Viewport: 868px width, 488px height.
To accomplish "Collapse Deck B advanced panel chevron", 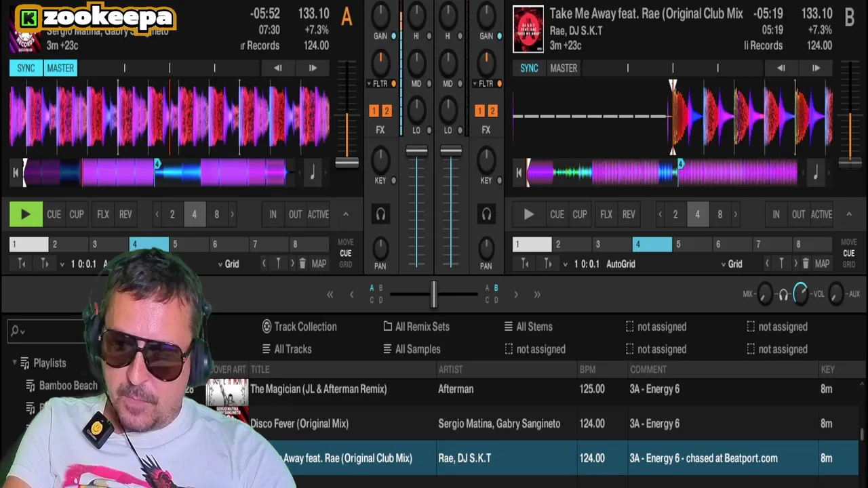I will 848,214.
